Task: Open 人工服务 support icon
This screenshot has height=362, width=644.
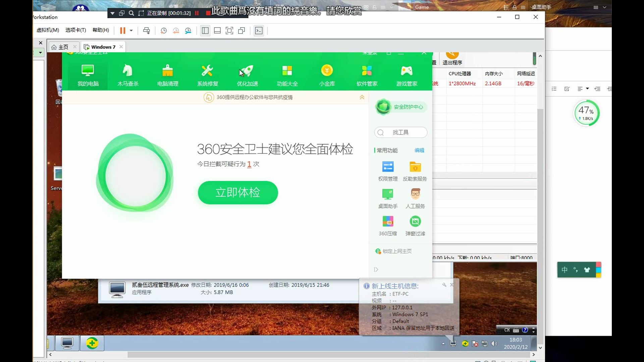Action: (x=415, y=199)
